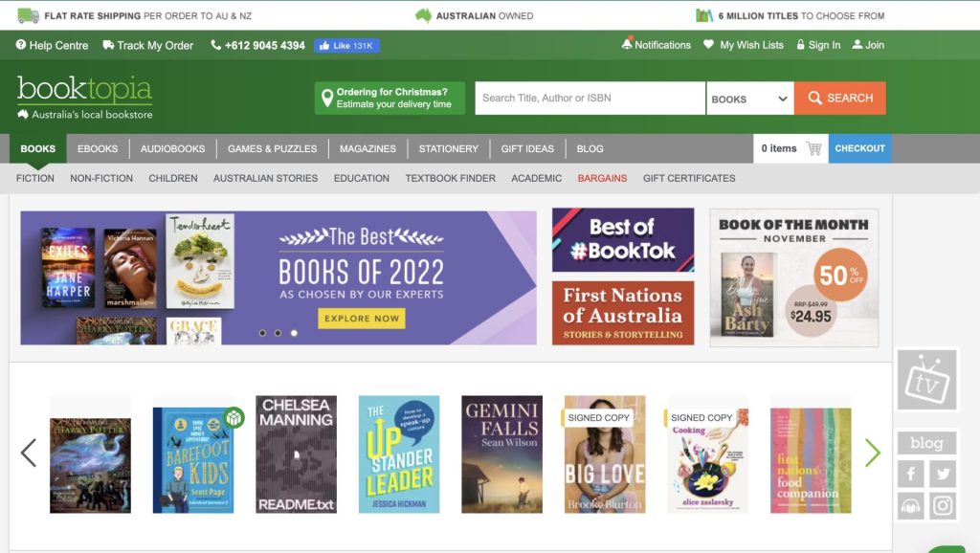Viewport: 980px width, 553px height.
Task: Open the BOOKS search category dropdown
Action: [750, 98]
